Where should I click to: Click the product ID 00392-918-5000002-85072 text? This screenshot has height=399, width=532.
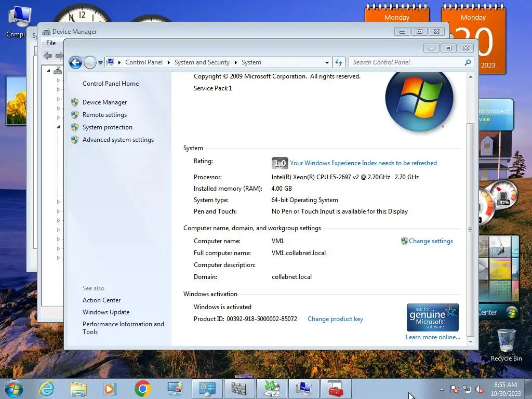262,319
